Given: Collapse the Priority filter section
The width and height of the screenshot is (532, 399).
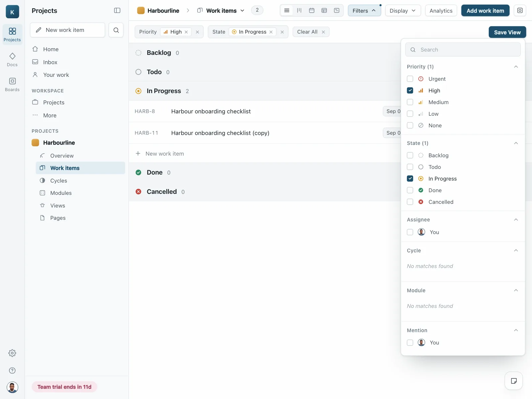Looking at the screenshot, I should click(516, 67).
